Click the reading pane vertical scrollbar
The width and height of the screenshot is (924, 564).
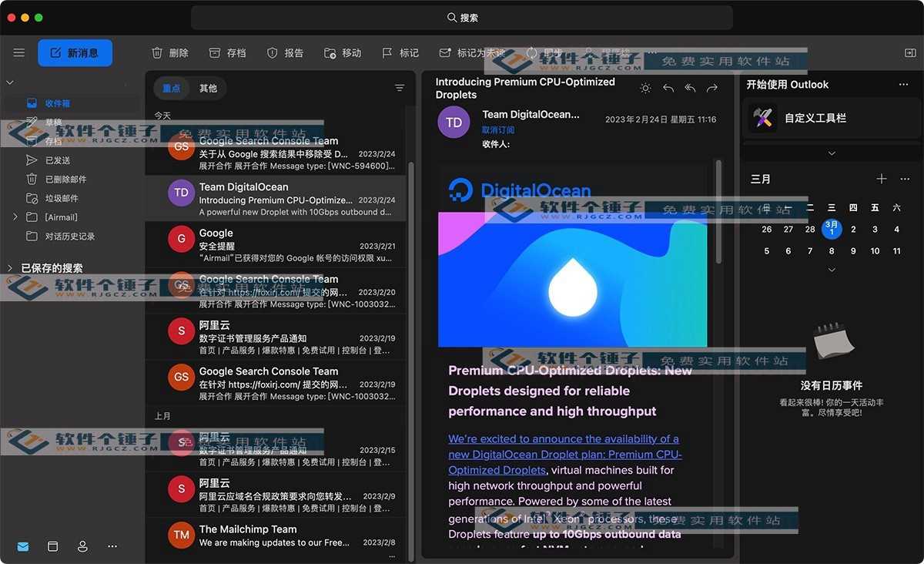click(x=719, y=211)
